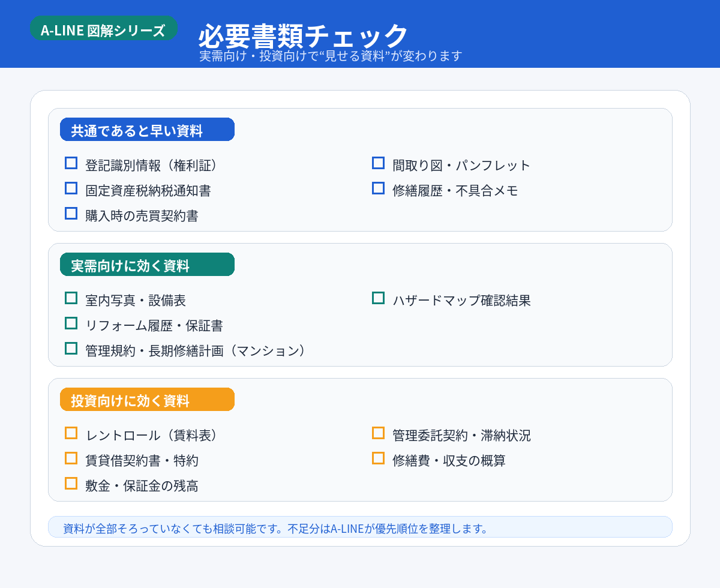Check the 購入時の売買契約書 box
This screenshot has height=588, width=720.
(71, 213)
